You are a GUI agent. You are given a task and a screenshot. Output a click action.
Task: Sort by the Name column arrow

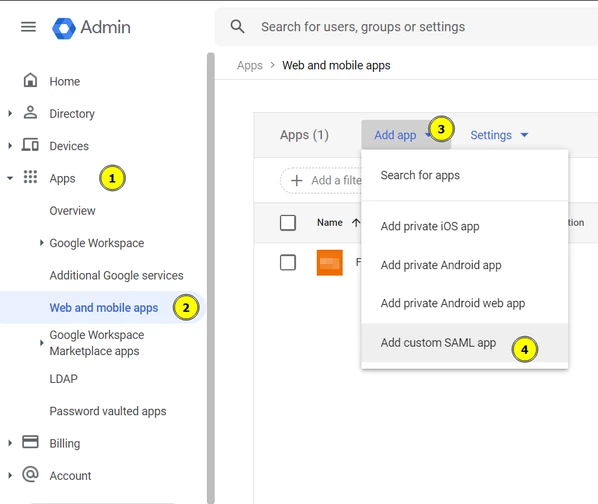tap(356, 222)
